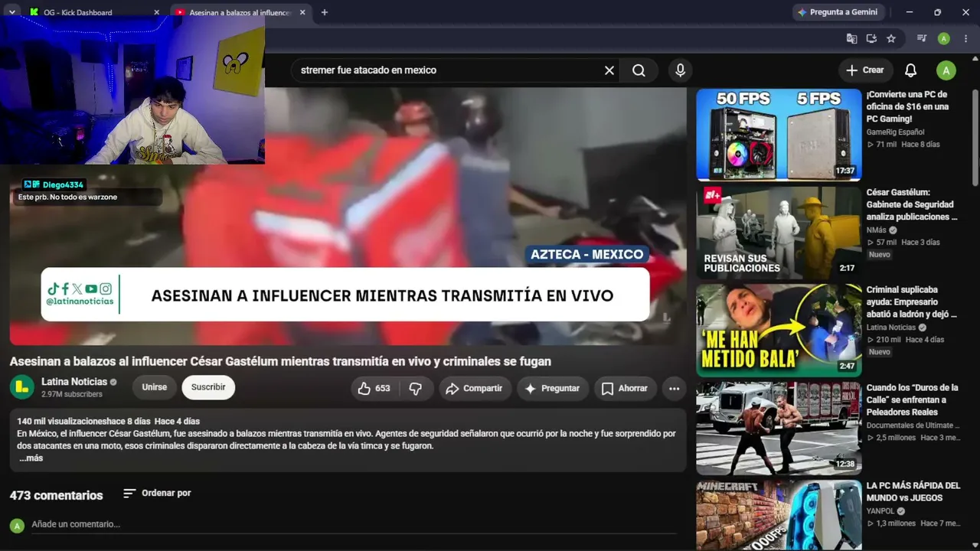Open more actions three-dot menu under video

[x=674, y=388]
